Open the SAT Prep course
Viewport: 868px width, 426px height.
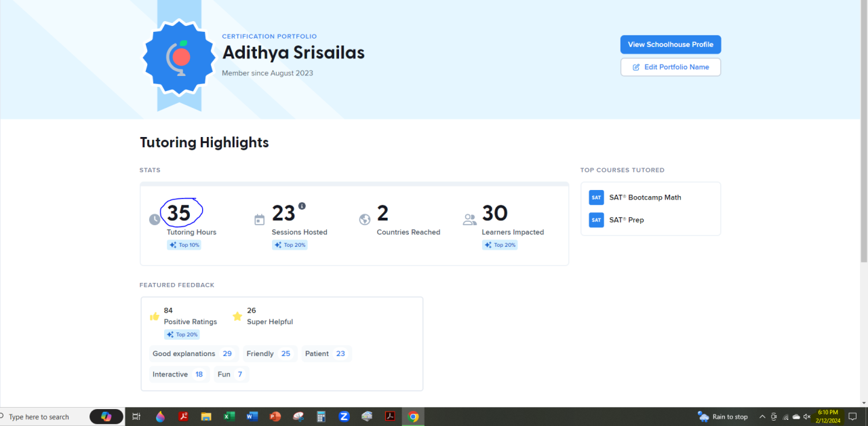(x=627, y=220)
